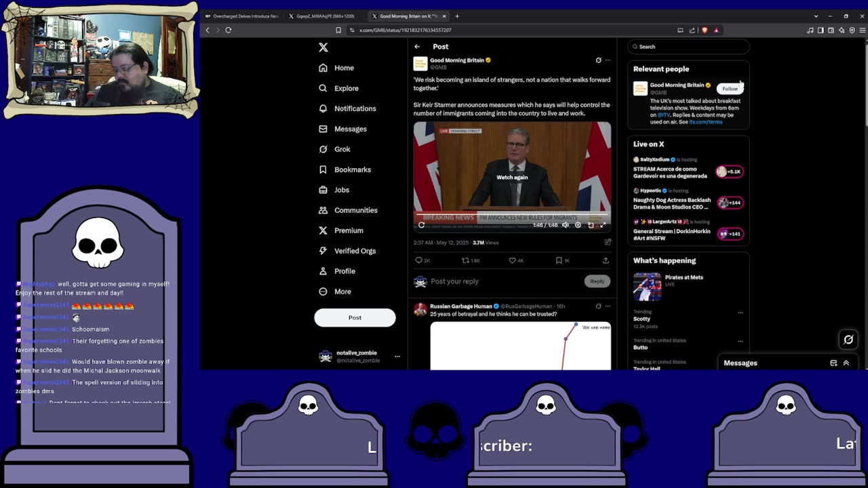Open the Russian Garbage Human chart image
868x488 pixels.
520,346
